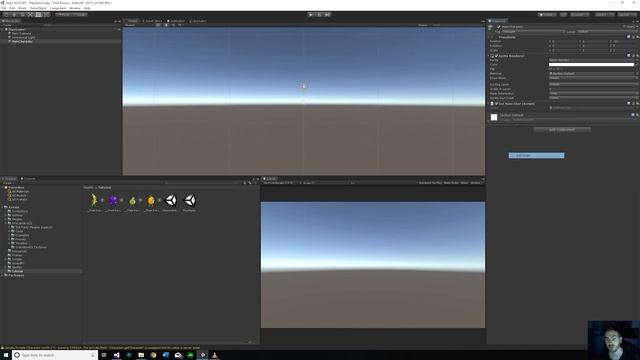
Task: Click the Pause button
Action: click(x=320, y=15)
